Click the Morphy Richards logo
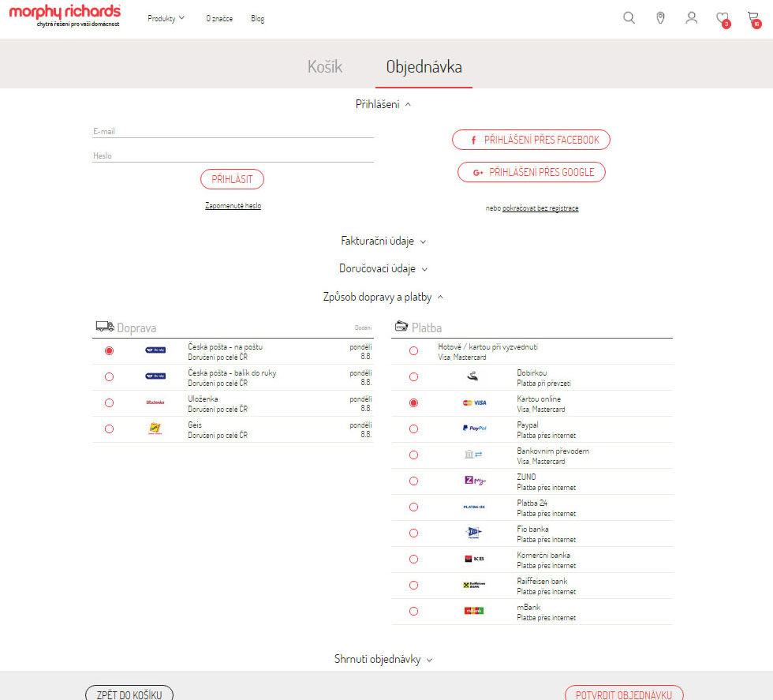The image size is (773, 700). coord(65,15)
